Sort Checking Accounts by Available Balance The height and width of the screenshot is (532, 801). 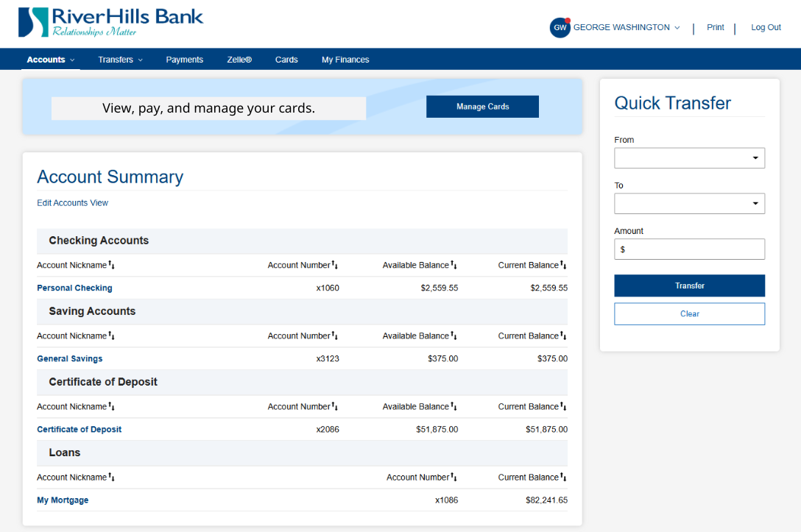[x=420, y=265]
